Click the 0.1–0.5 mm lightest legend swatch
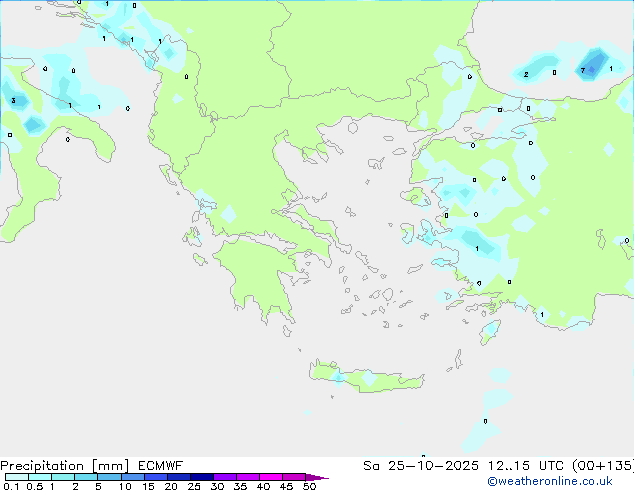 [x=17, y=477]
